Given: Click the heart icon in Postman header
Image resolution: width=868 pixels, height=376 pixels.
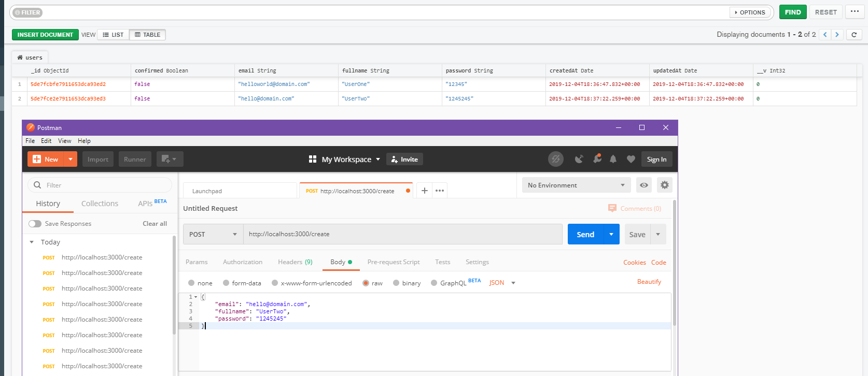Looking at the screenshot, I should coord(631,159).
